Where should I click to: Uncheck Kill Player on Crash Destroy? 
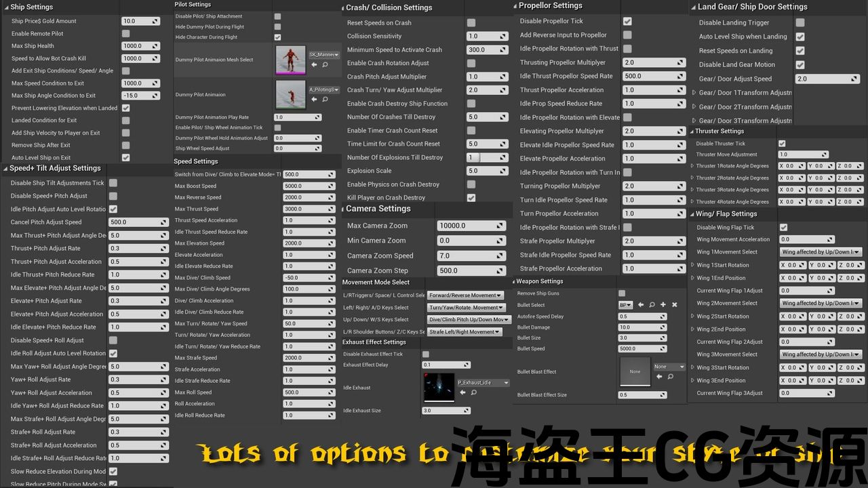point(471,198)
